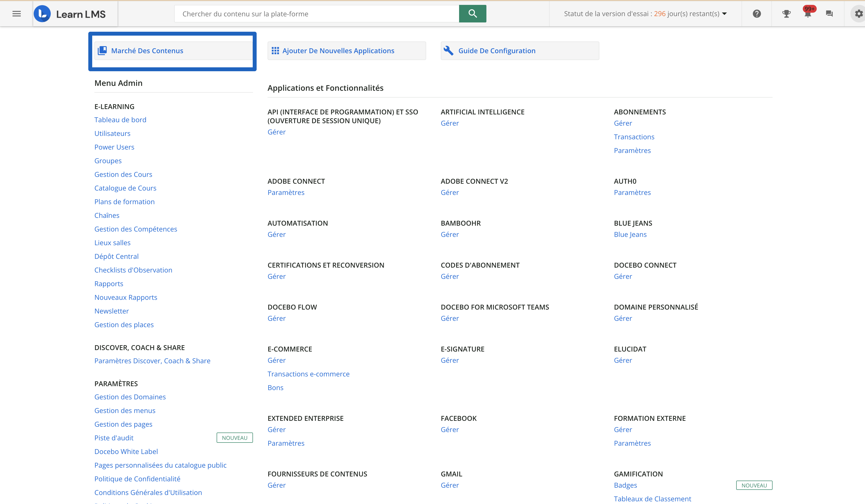Click Gérer under Artificial Intelligence
The height and width of the screenshot is (504, 865).
(450, 123)
